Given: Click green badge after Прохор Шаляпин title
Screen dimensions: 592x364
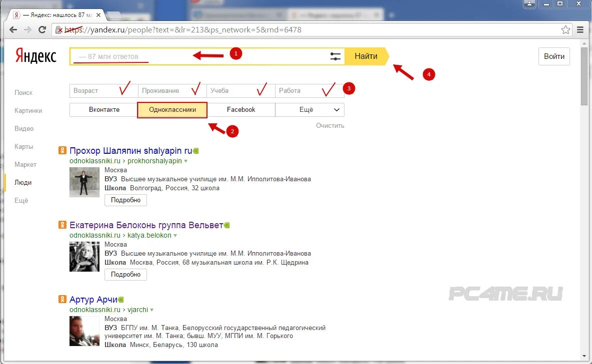Looking at the screenshot, I should (195, 151).
